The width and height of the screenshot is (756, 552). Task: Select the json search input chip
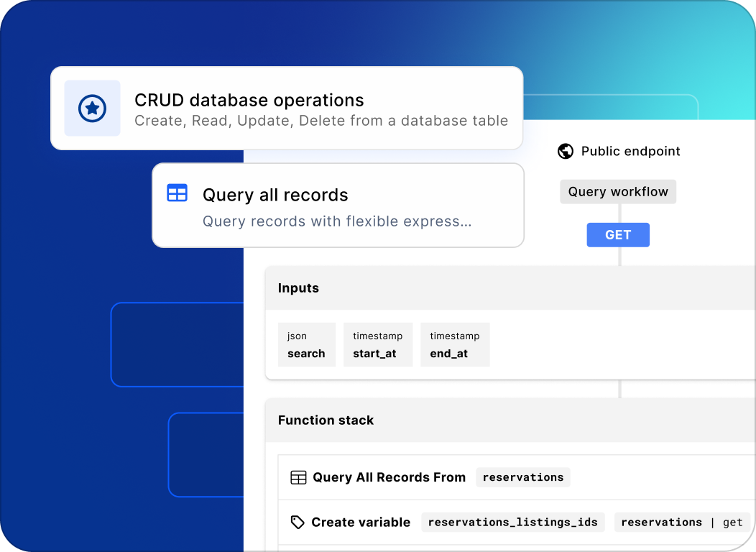[306, 345]
